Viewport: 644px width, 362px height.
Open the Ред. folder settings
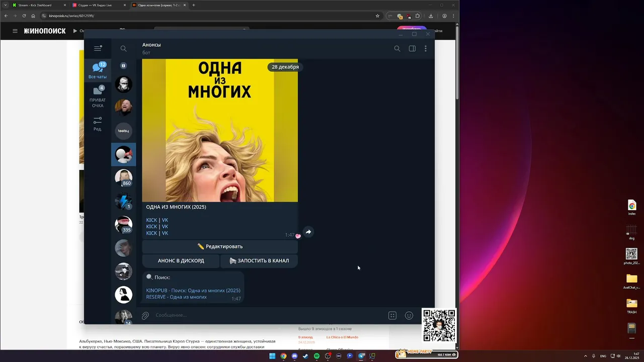pyautogui.click(x=98, y=124)
